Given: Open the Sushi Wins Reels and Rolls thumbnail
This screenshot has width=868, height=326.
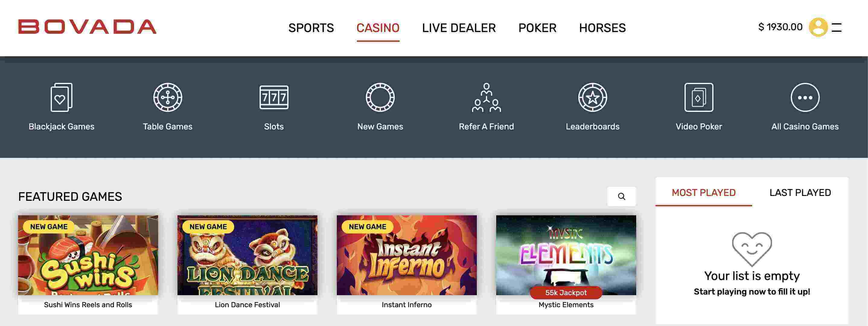Looking at the screenshot, I should pyautogui.click(x=88, y=255).
